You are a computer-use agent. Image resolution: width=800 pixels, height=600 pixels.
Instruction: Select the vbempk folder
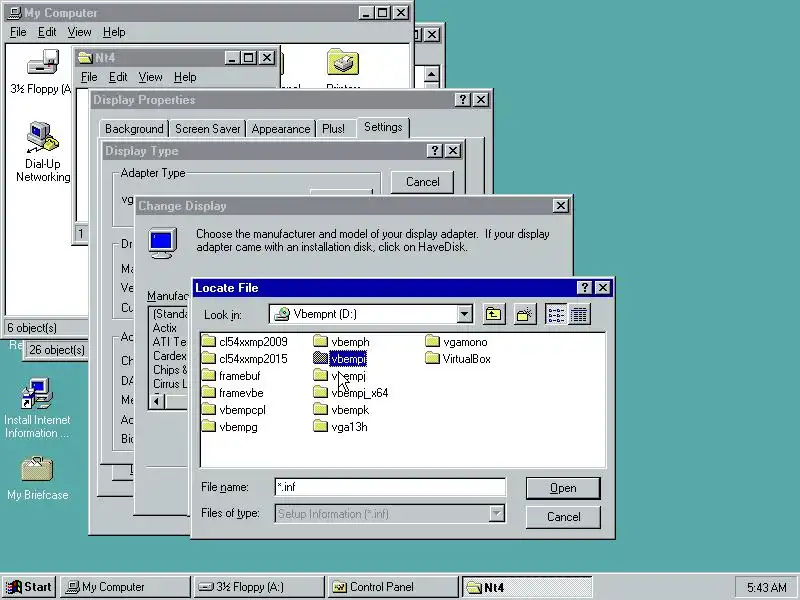click(x=341, y=410)
